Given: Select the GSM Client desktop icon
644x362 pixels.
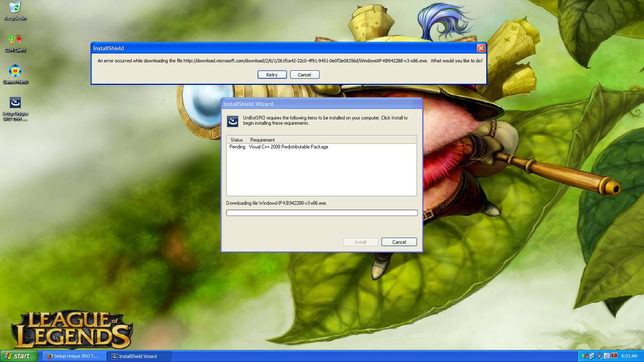Looking at the screenshot, I should (x=15, y=43).
